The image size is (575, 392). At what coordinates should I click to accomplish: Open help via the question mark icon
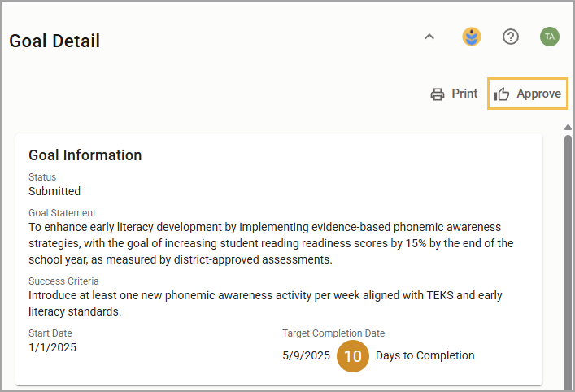pyautogui.click(x=511, y=37)
